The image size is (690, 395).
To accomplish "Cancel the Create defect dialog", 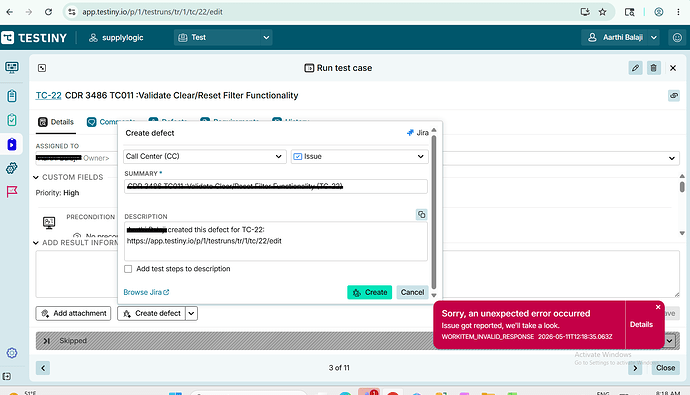I will [412, 292].
